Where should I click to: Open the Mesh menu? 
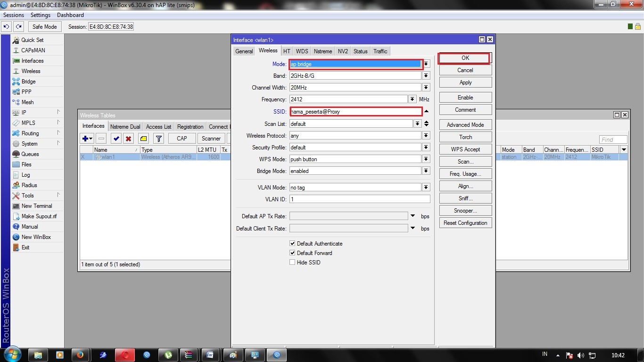point(27,102)
